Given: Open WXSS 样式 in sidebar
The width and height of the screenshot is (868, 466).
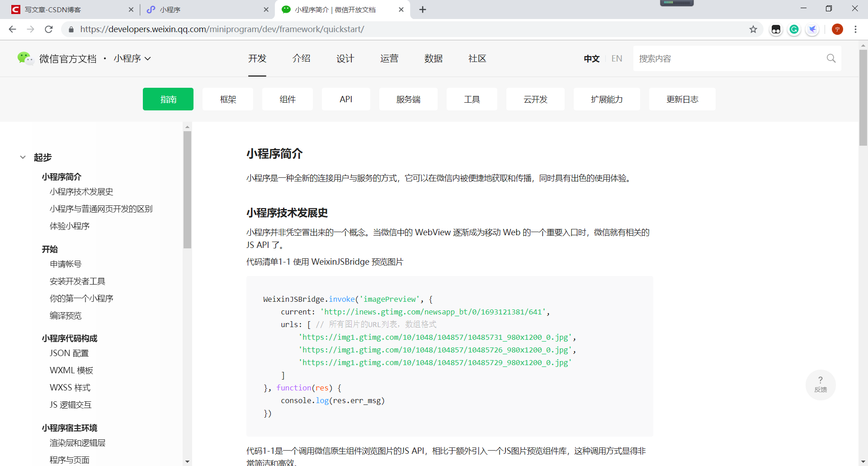Looking at the screenshot, I should [70, 388].
